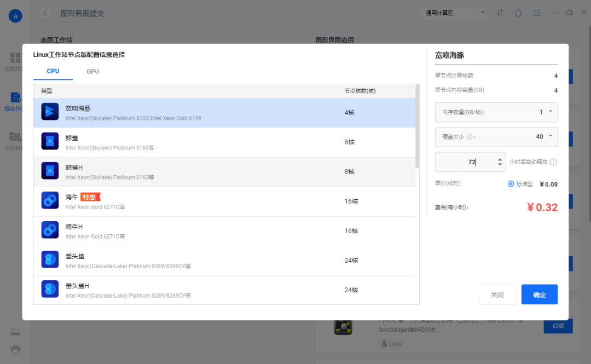Click Intel Xeon Gold 6271C等 under 海牛
The image size is (591, 364).
(95, 207)
